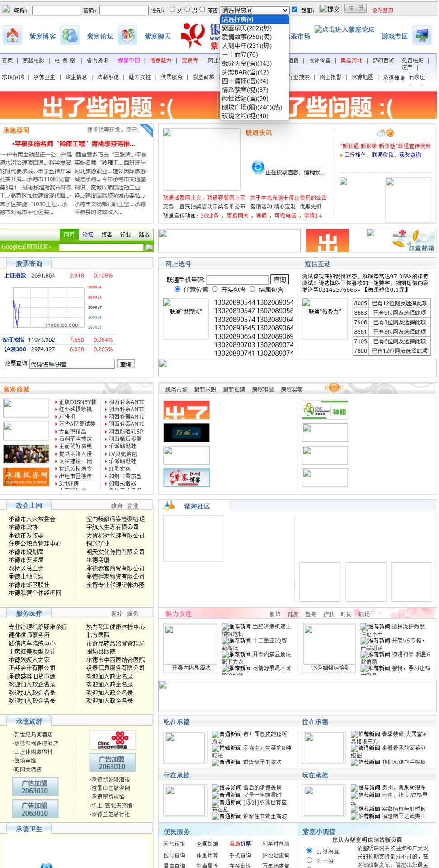Click the 广告加盟 2063010 banner under Unicom logo
The image size is (439, 868).
pos(112,763)
